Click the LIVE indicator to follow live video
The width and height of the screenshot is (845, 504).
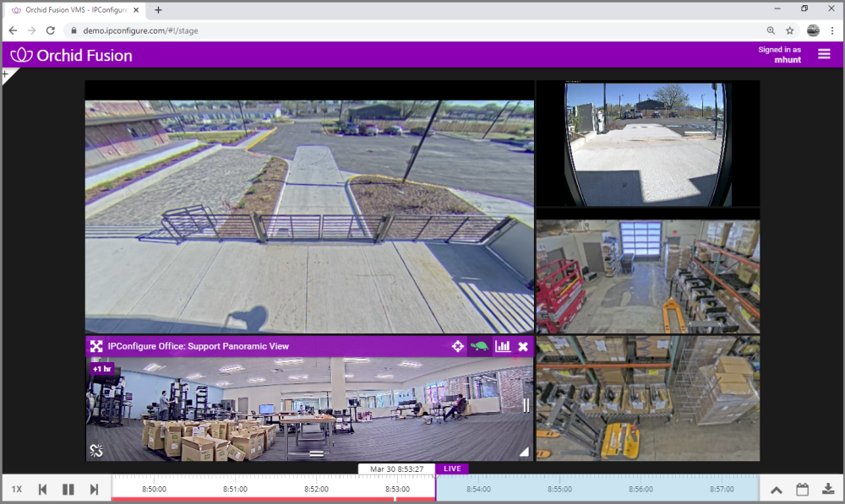[452, 469]
